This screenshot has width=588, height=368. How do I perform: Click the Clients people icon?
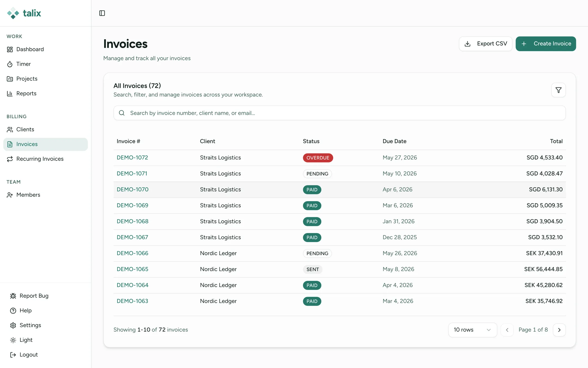(x=10, y=129)
